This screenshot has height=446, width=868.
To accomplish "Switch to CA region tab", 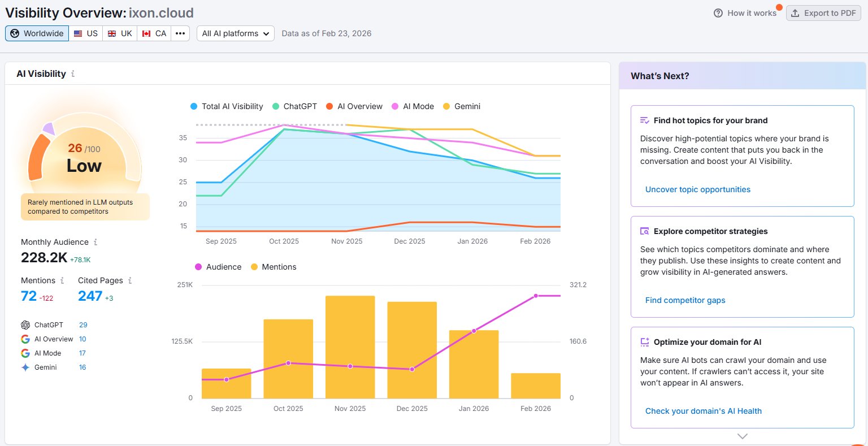I will pos(154,33).
